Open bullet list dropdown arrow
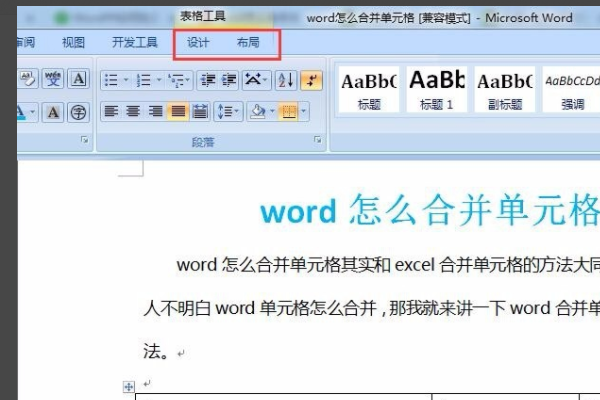 [x=126, y=80]
